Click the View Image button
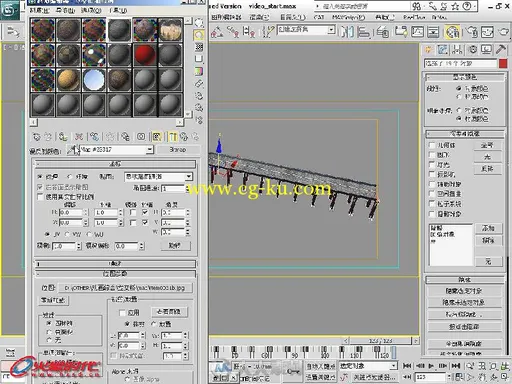Image resolution: width=512 pixels, height=384 pixels. point(169,312)
